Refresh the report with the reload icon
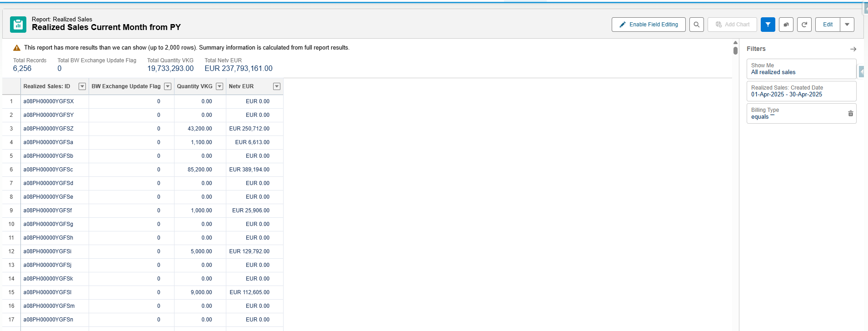This screenshot has width=868, height=331. [x=804, y=25]
